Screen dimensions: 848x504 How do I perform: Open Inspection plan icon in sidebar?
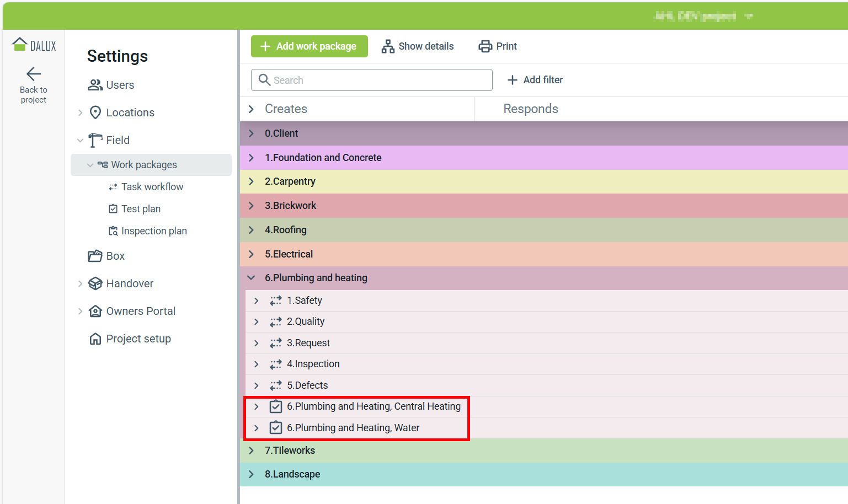[x=113, y=231]
